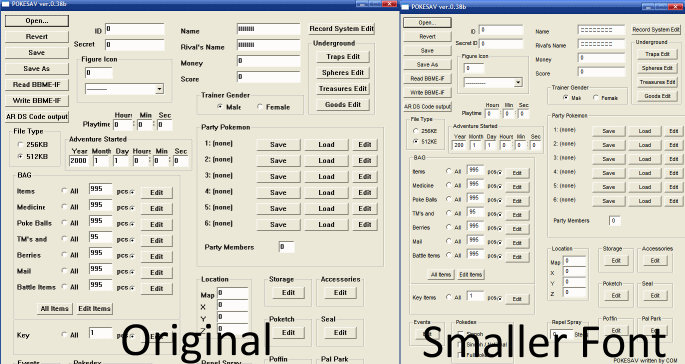Click Read BBME-IF in Original window
Screen dimensions: 685x364
coord(37,85)
